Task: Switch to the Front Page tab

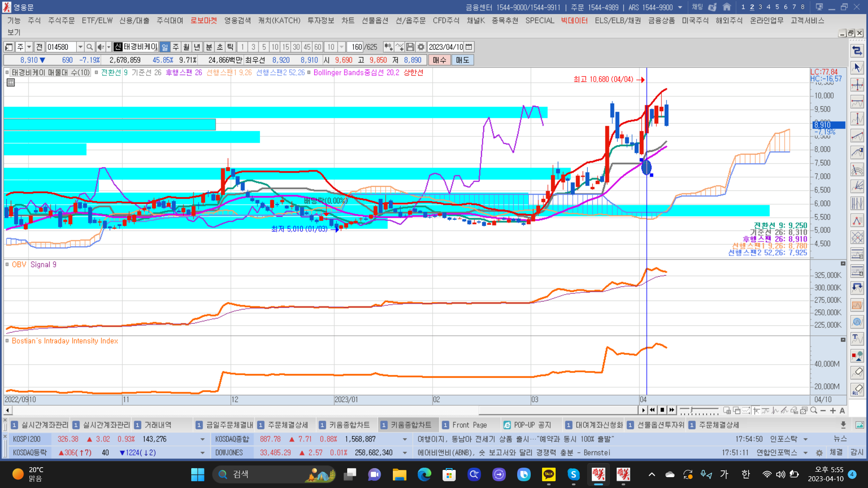Action: click(469, 425)
